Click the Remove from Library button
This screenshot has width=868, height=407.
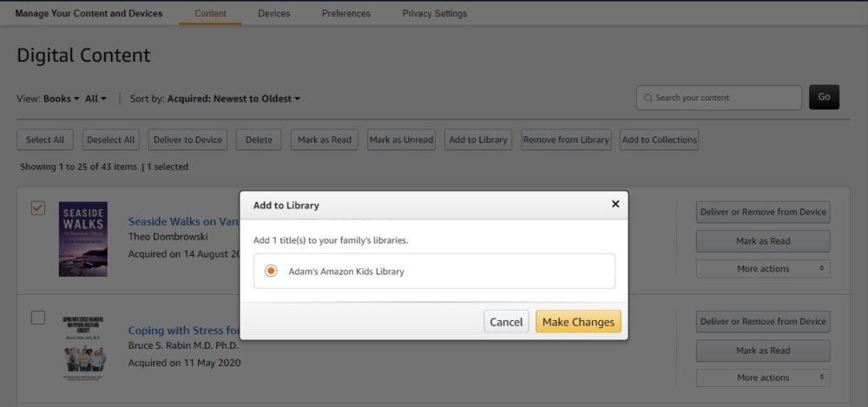(566, 140)
